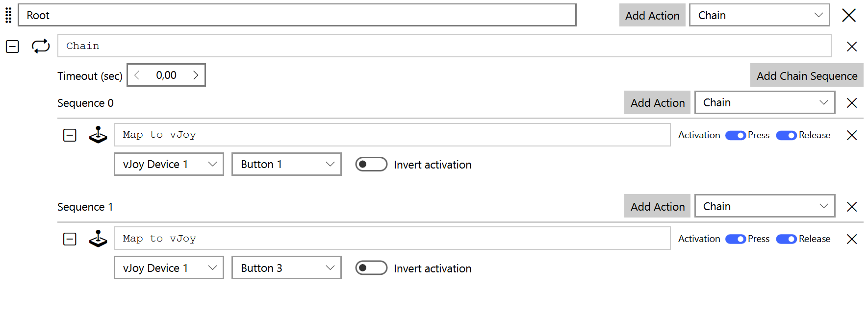The width and height of the screenshot is (868, 315).
Task: Click the Chain loop icon
Action: (41, 46)
